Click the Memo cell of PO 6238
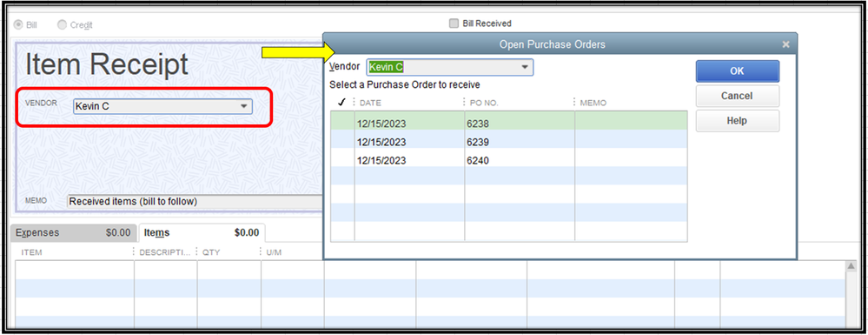Image resolution: width=868 pixels, height=335 pixels. 631,121
